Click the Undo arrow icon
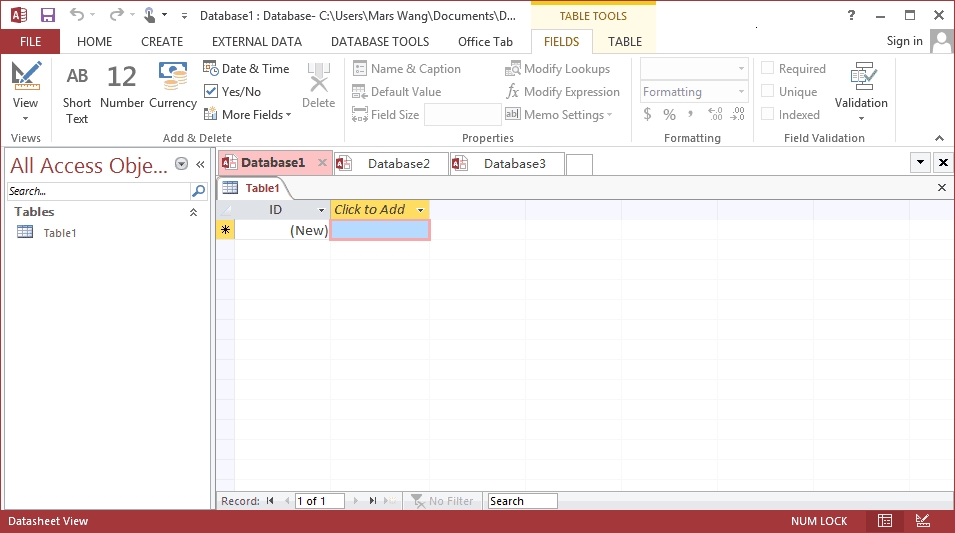This screenshot has height=533, width=955. pyautogui.click(x=77, y=15)
